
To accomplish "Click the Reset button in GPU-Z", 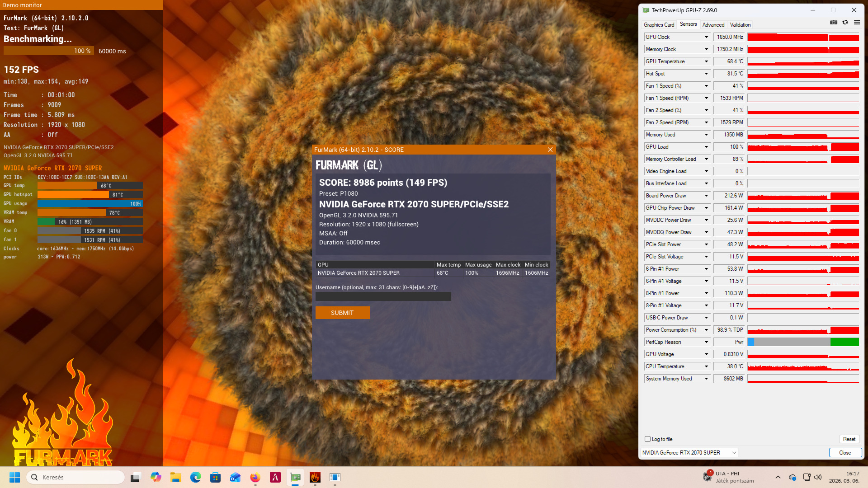I will (x=849, y=439).
